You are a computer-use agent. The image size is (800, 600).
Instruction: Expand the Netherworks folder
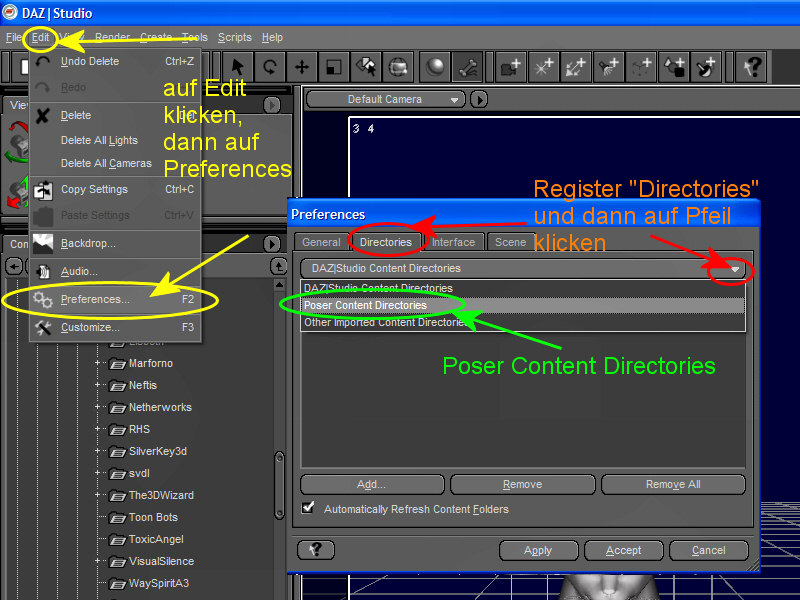pos(97,407)
